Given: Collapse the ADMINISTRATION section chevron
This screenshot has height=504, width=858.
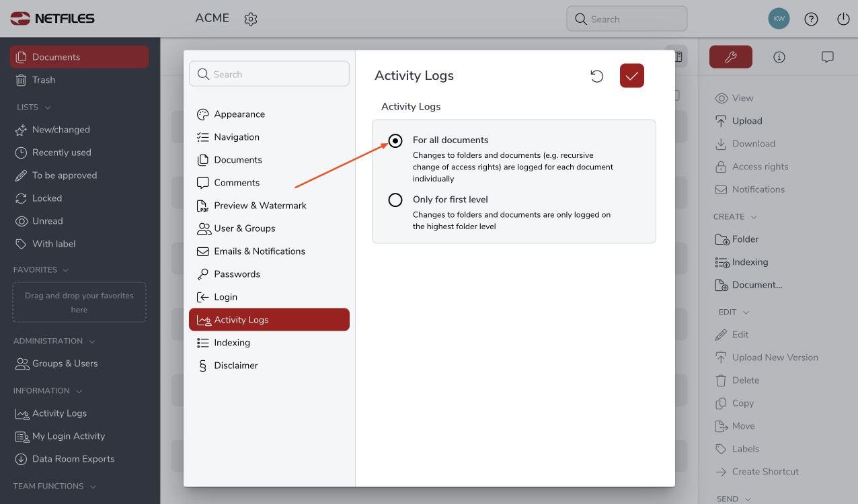Looking at the screenshot, I should (92, 341).
